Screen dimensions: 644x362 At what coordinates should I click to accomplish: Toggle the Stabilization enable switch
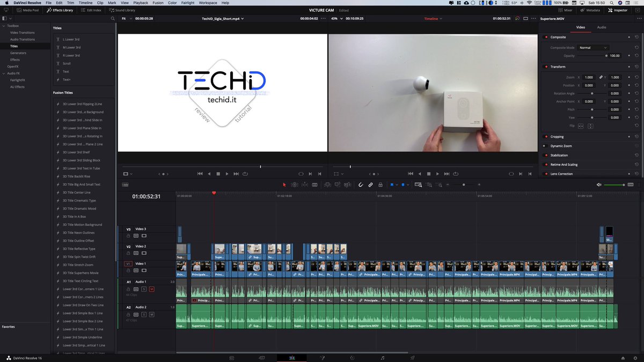pyautogui.click(x=546, y=156)
